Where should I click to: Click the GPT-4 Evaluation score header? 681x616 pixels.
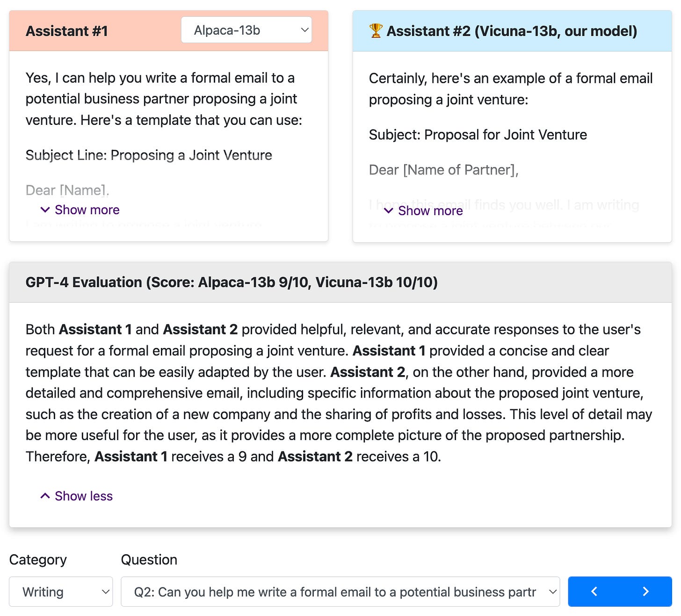tap(232, 282)
